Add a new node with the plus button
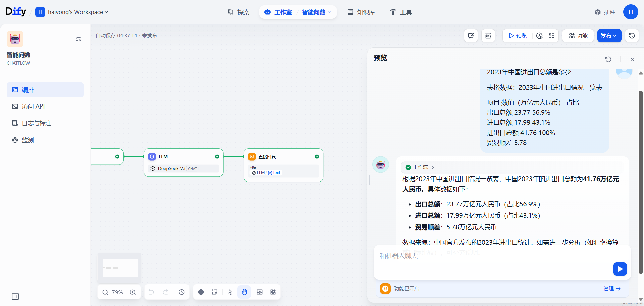Image resolution: width=644 pixels, height=306 pixels. [201, 292]
